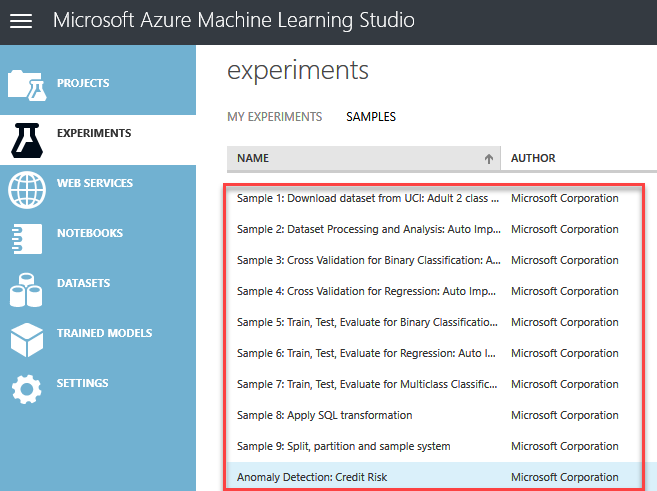Click the Trained Models cube icon

27,340
